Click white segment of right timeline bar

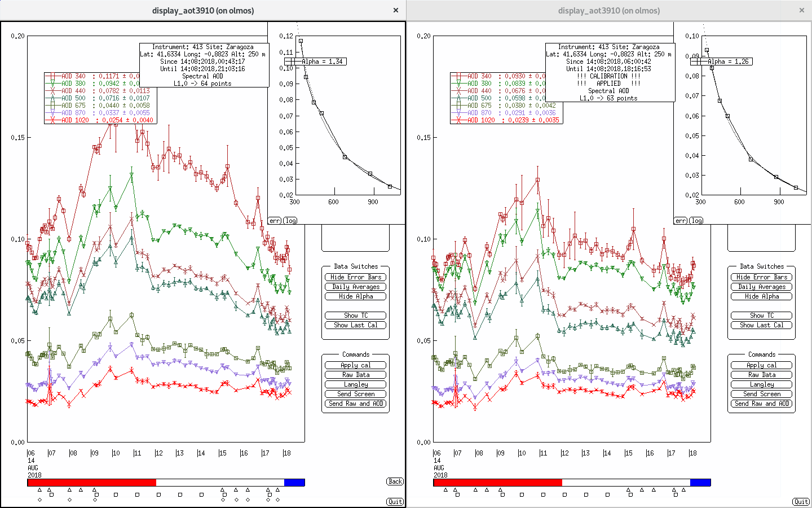(626, 483)
